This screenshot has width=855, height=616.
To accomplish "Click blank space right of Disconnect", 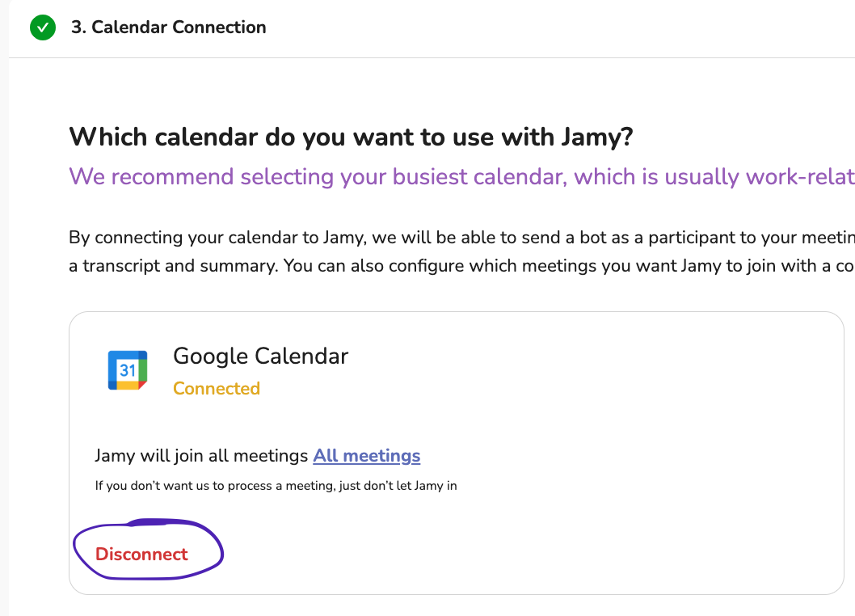I will coord(485,555).
